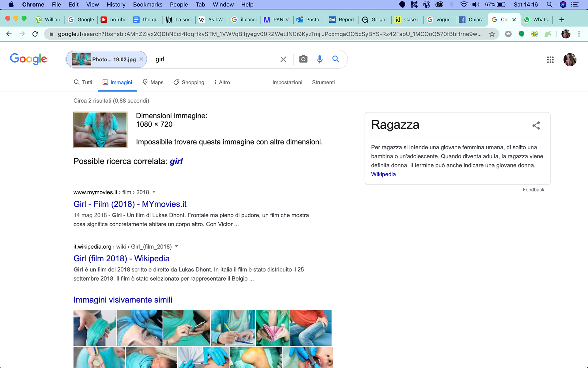This screenshot has width=588, height=368.
Task: Switch to the Tutti tab
Action: pyautogui.click(x=83, y=82)
